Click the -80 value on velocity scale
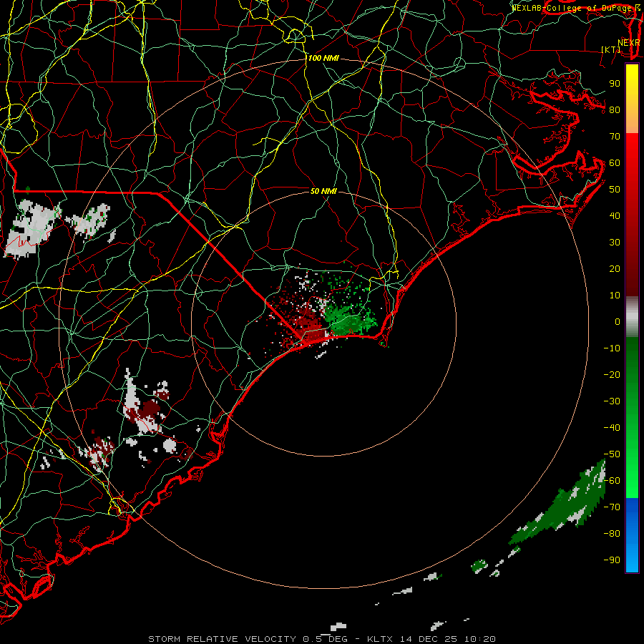 pyautogui.click(x=612, y=534)
